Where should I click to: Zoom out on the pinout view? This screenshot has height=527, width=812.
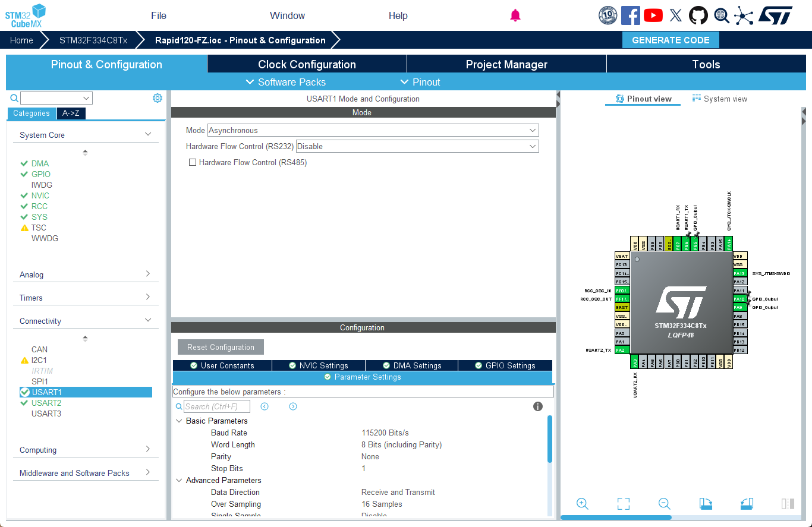pyautogui.click(x=665, y=504)
